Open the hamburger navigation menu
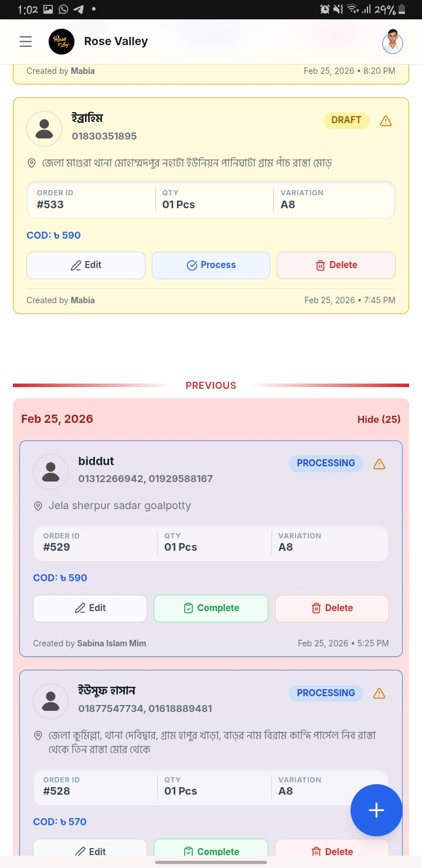The height and width of the screenshot is (868, 422). click(25, 42)
